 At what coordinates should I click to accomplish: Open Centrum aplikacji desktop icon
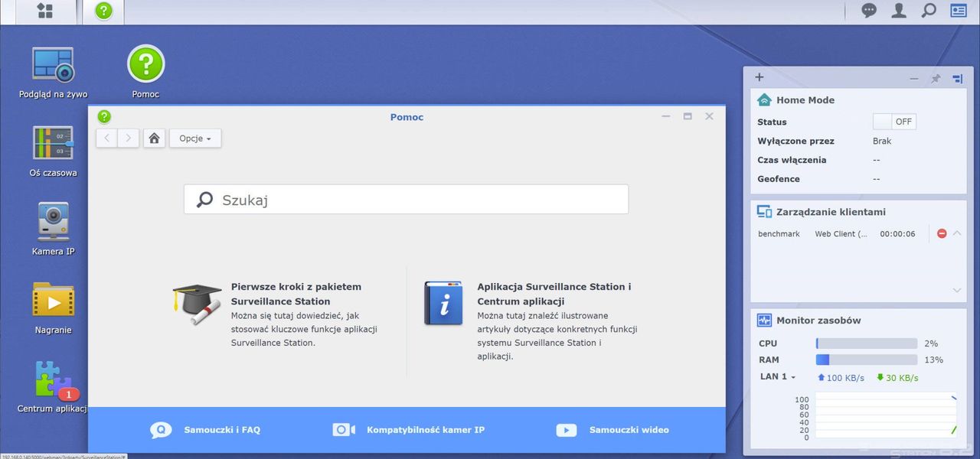coord(53,387)
